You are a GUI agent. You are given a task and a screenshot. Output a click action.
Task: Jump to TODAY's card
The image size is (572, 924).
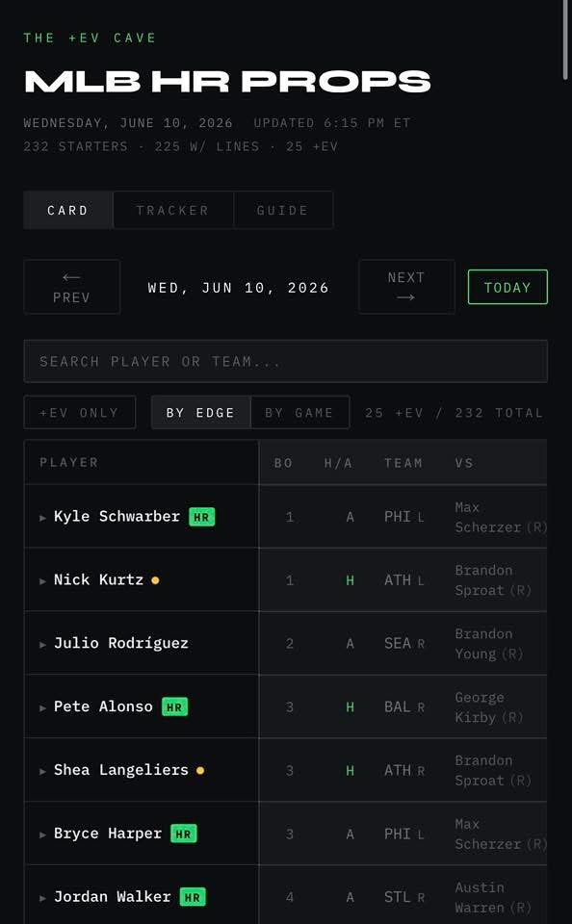(507, 287)
